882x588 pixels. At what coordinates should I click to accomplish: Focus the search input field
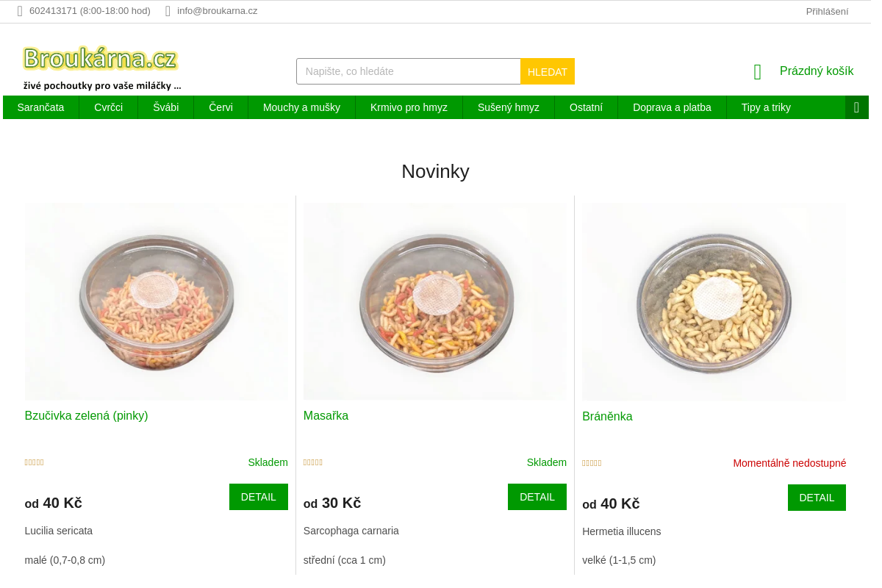click(x=409, y=71)
